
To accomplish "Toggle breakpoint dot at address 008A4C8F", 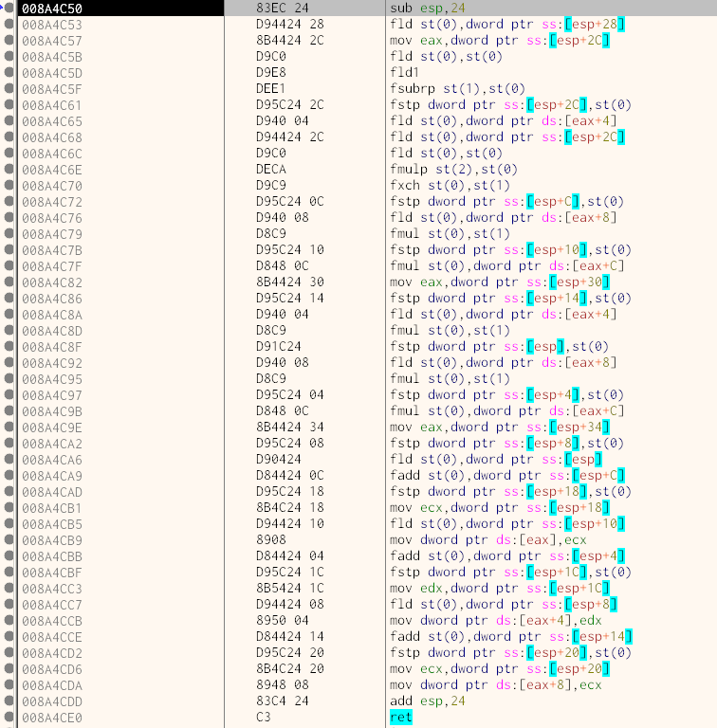I will tap(9, 346).
